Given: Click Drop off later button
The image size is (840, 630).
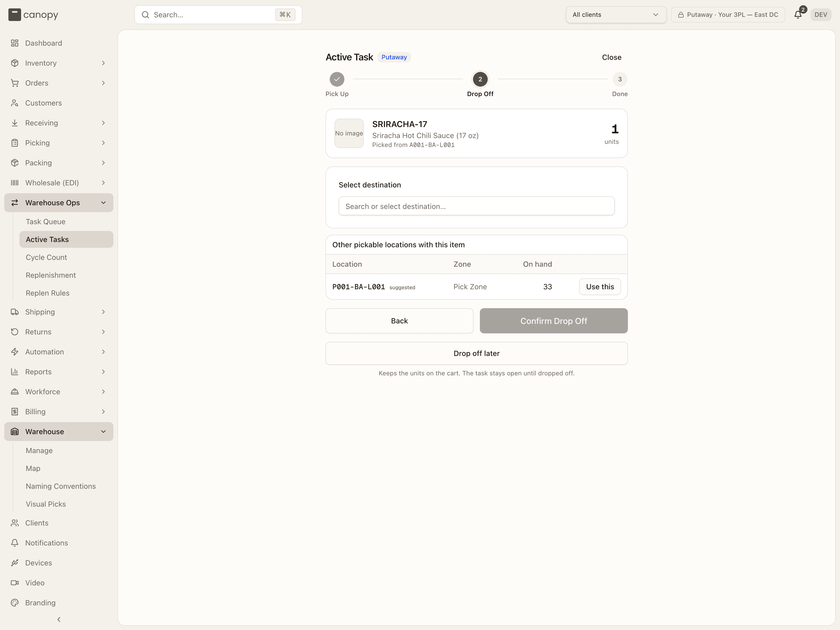Looking at the screenshot, I should click(477, 354).
